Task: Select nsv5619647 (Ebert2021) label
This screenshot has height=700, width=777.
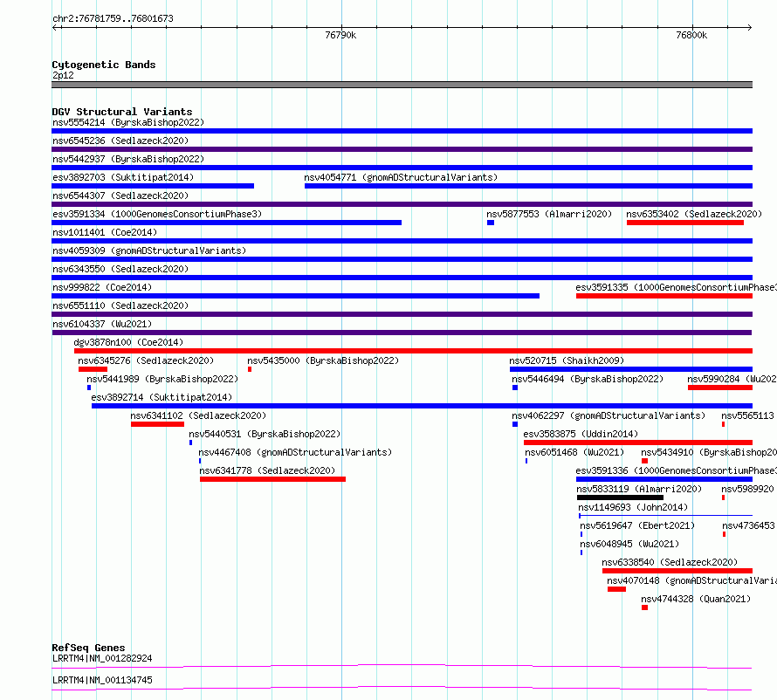Action: [637, 525]
